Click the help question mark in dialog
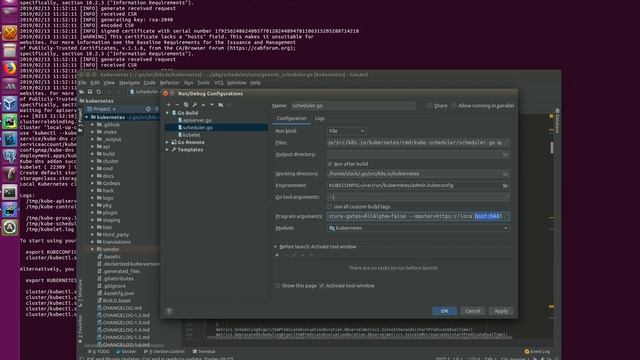Image resolution: width=640 pixels, height=360 pixels. (169, 311)
